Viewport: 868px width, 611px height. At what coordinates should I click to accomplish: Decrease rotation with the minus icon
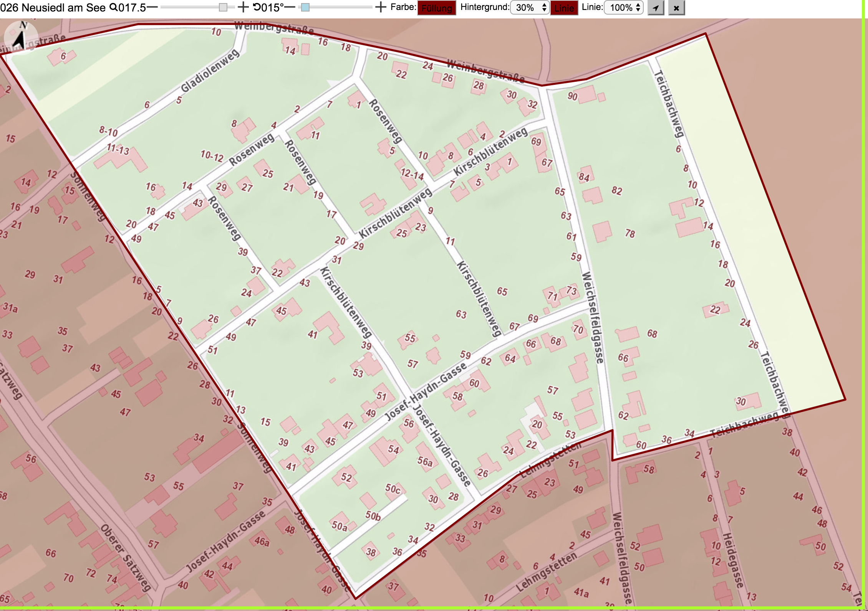point(290,7)
